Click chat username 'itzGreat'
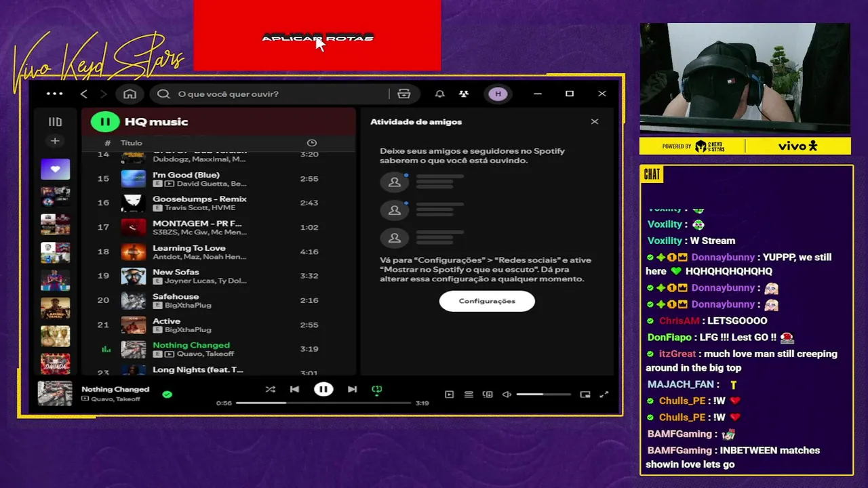This screenshot has width=868, height=488. [677, 354]
